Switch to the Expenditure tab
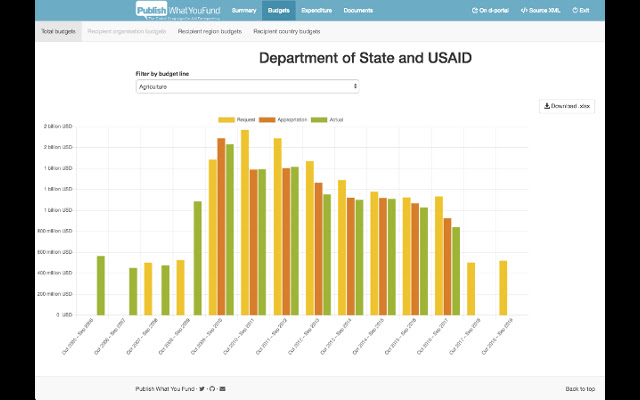This screenshot has height=400, width=640. click(x=317, y=11)
